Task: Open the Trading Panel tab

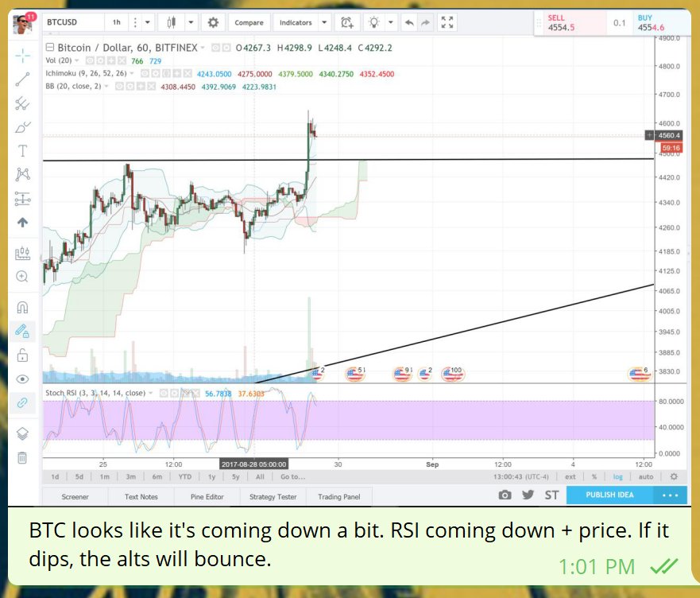Action: pyautogui.click(x=338, y=496)
